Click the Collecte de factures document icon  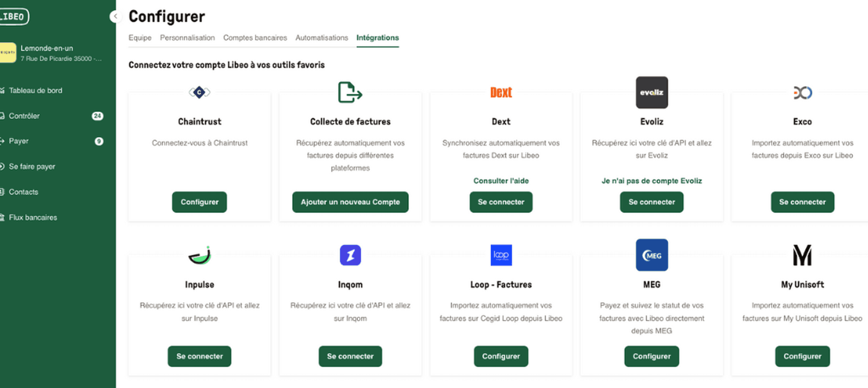[350, 92]
